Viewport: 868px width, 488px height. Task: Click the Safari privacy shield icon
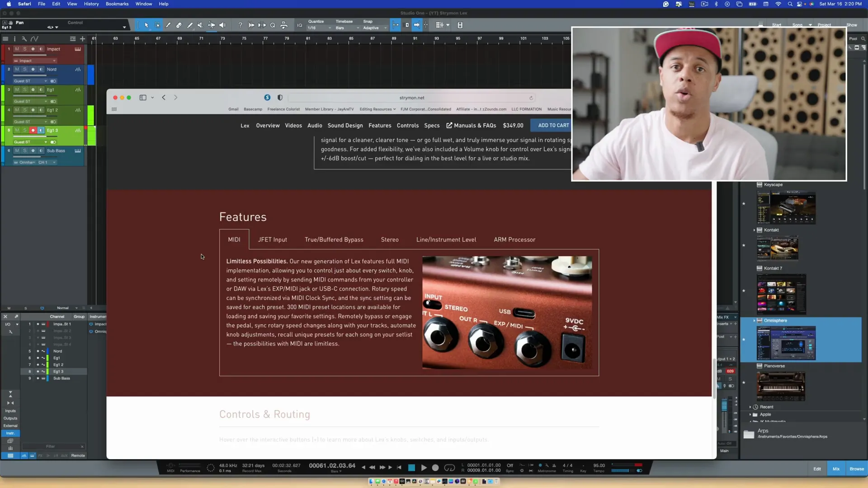pyautogui.click(x=280, y=98)
